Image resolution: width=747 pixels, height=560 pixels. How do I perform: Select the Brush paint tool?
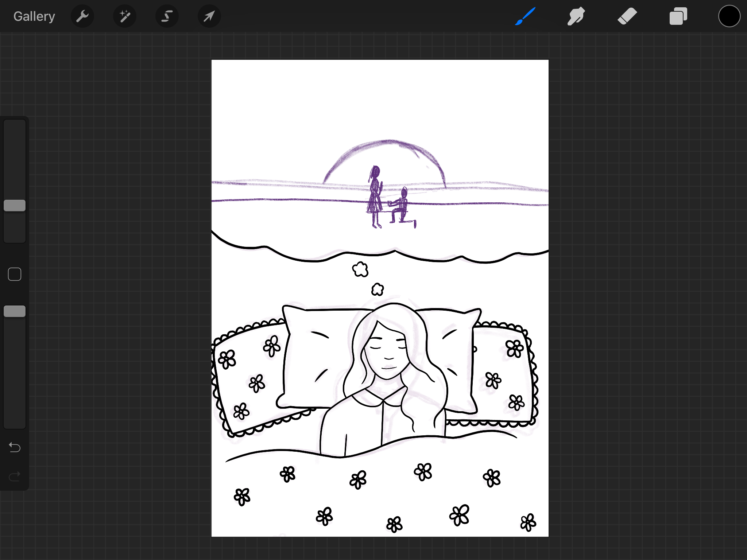coord(525,16)
